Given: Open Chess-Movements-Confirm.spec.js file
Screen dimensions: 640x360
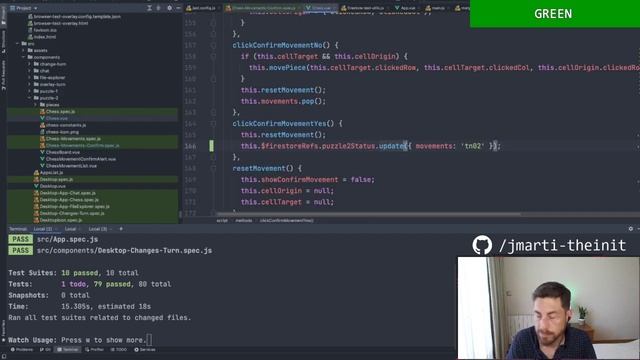Looking at the screenshot, I should coord(80,145).
